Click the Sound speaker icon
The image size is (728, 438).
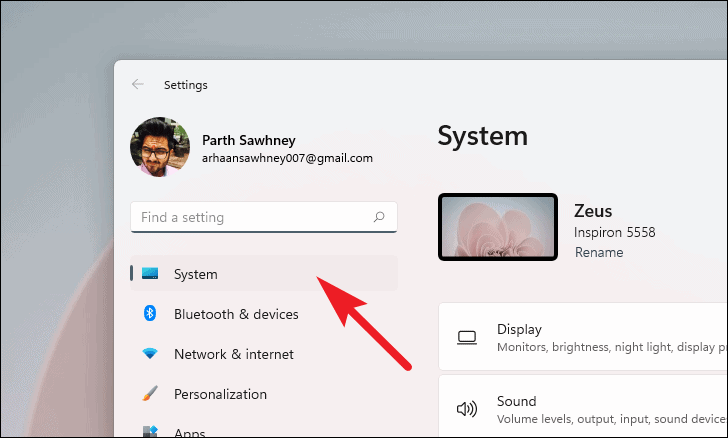[467, 409]
